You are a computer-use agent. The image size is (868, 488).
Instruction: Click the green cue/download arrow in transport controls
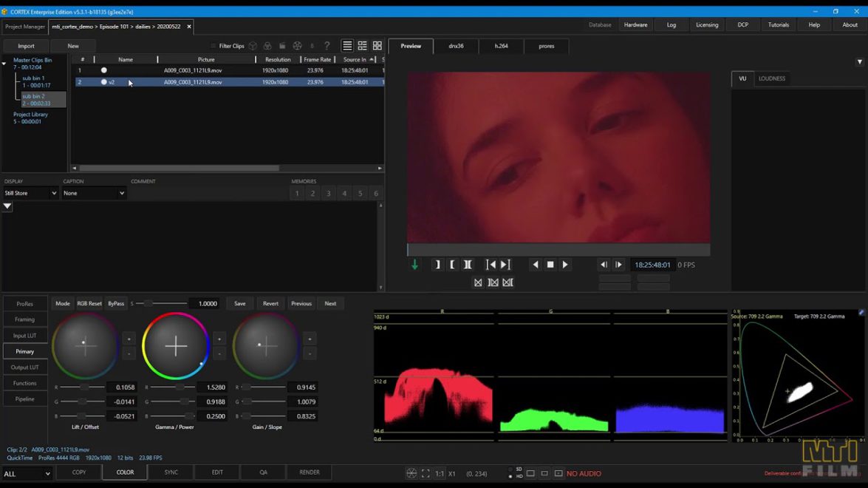click(414, 264)
